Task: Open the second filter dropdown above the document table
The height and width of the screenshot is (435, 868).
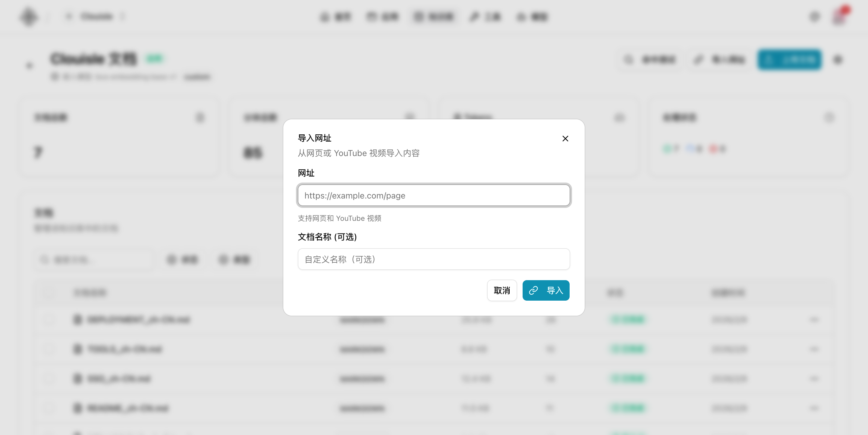Action: pyautogui.click(x=234, y=260)
